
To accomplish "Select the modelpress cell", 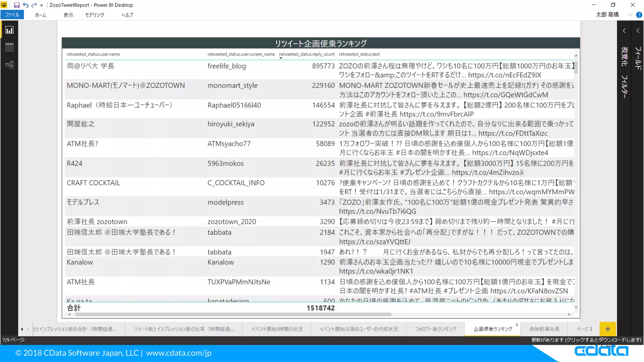I will tap(225, 202).
